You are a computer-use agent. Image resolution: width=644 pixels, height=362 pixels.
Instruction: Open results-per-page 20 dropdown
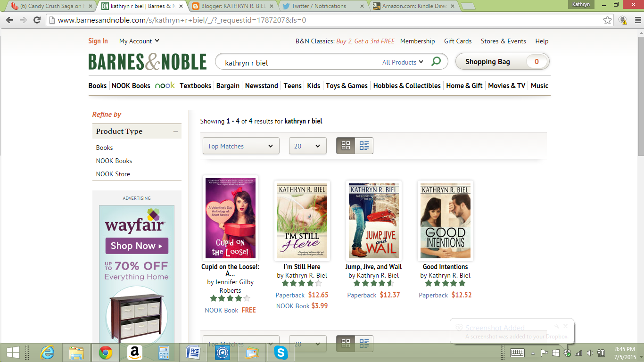pos(307,146)
